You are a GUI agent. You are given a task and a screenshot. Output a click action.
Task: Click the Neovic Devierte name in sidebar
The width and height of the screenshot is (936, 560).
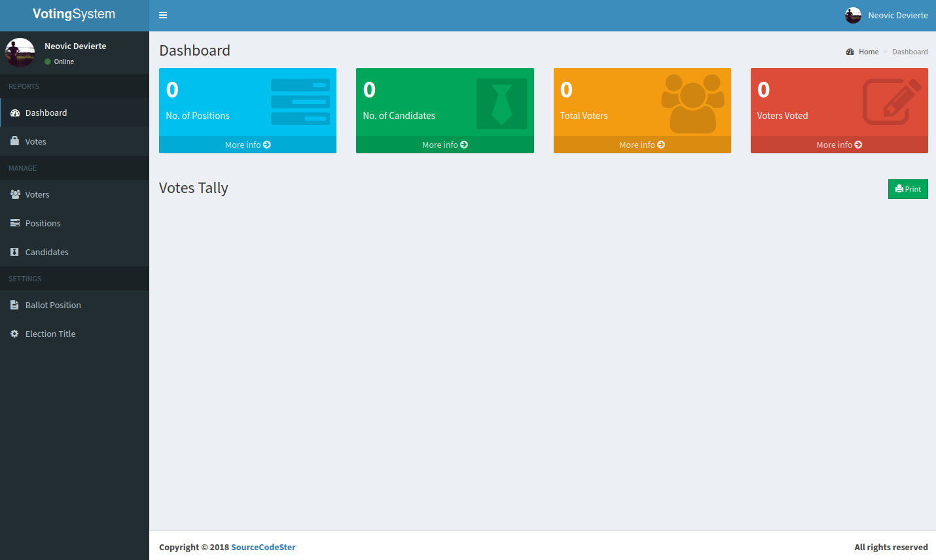75,46
